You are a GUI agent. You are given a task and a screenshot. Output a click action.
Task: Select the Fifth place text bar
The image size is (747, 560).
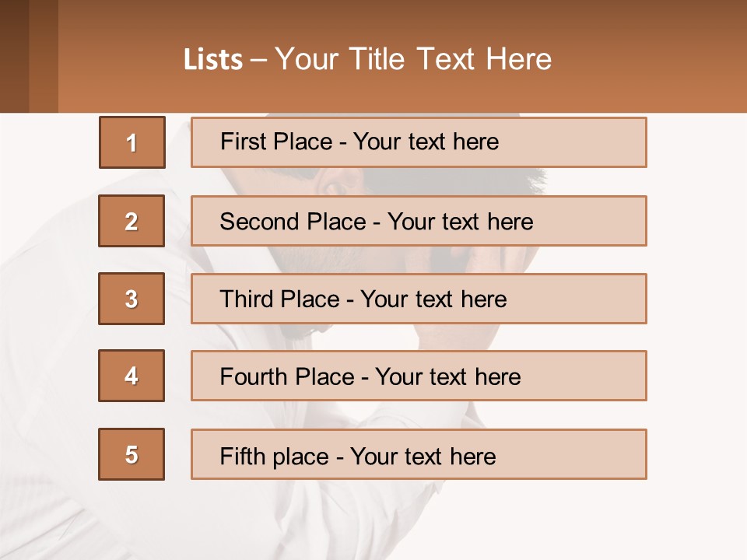tap(419, 454)
